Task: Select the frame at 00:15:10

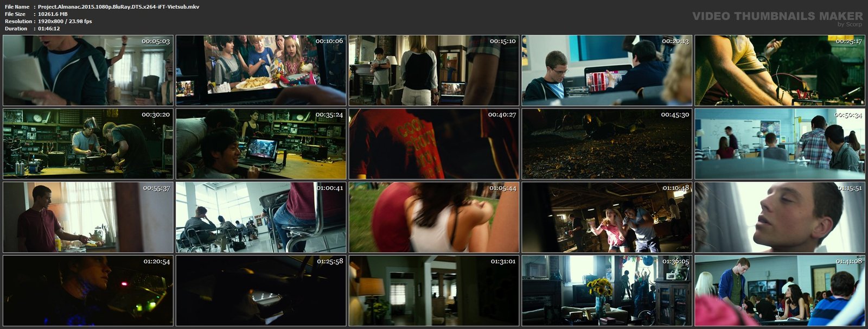Action: click(x=434, y=71)
